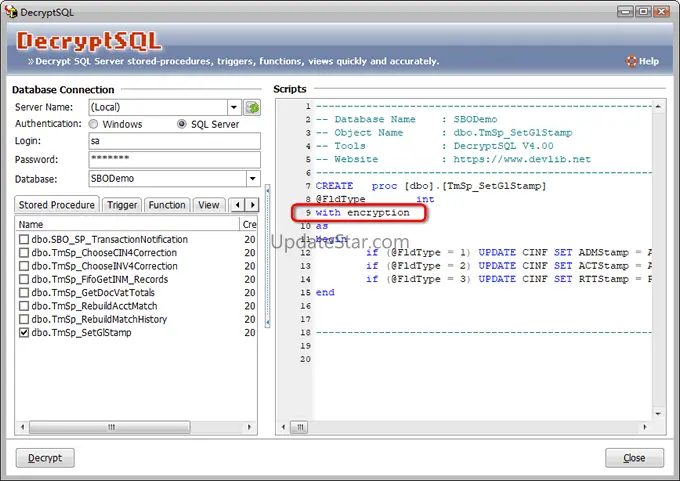This screenshot has height=481, width=680.
Task: Open the Function tab
Action: (x=167, y=205)
